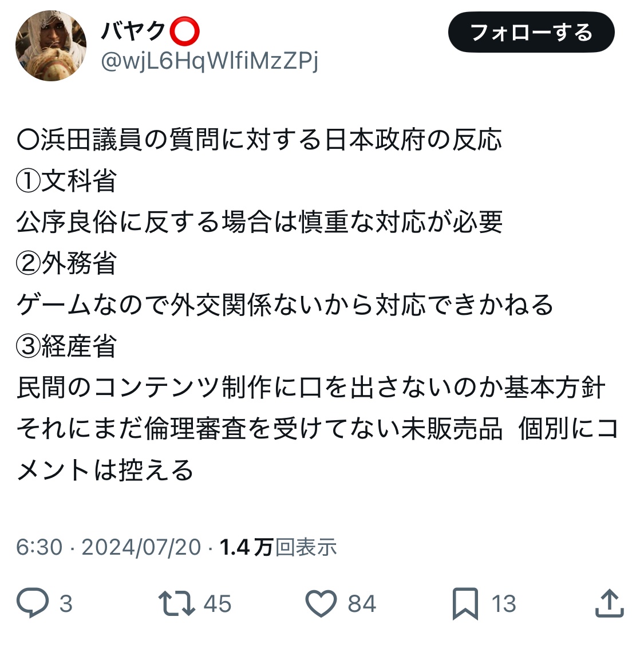Click the reply speech bubble icon
Viewport: 644px width, 652px height.
click(33, 603)
